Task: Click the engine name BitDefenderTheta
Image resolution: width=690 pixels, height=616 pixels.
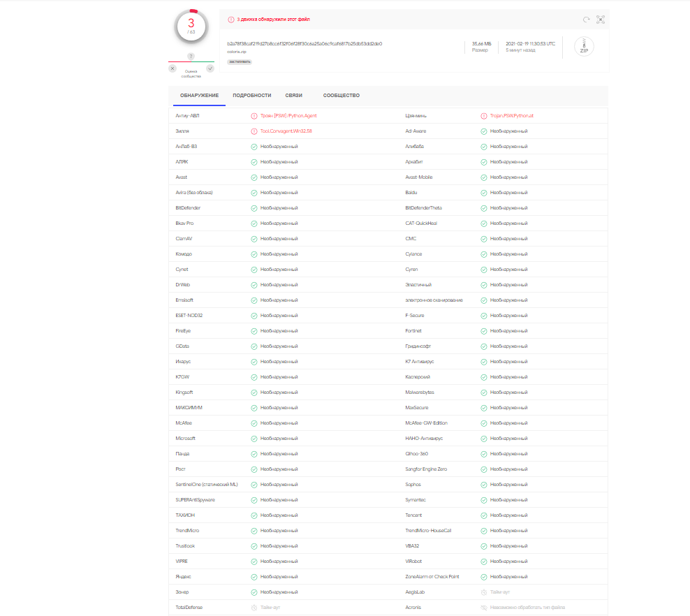Action: coord(423,208)
